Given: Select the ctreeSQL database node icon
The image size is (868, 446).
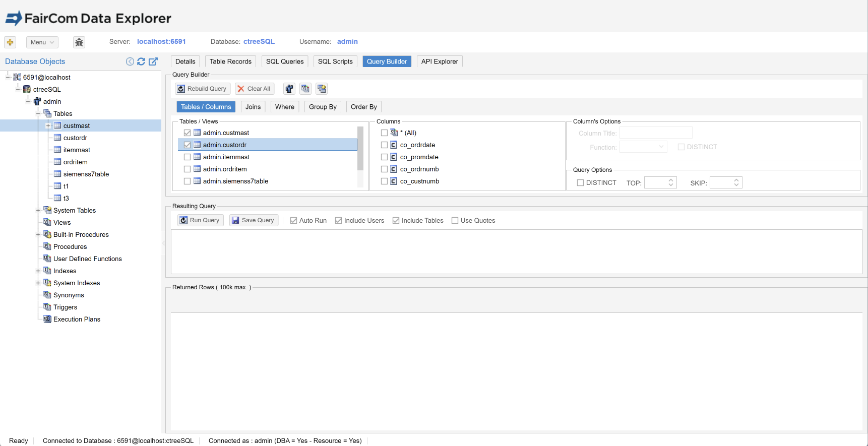Looking at the screenshot, I should click(x=27, y=89).
